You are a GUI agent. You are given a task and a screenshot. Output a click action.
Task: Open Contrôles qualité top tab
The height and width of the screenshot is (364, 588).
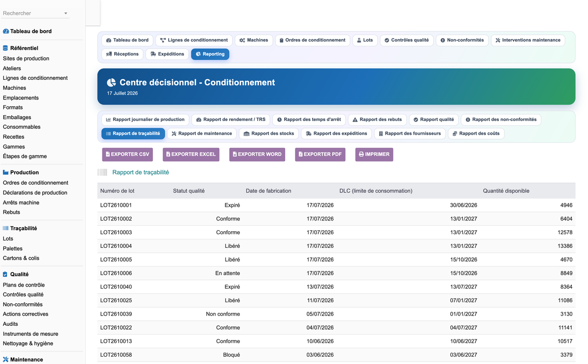[407, 40]
